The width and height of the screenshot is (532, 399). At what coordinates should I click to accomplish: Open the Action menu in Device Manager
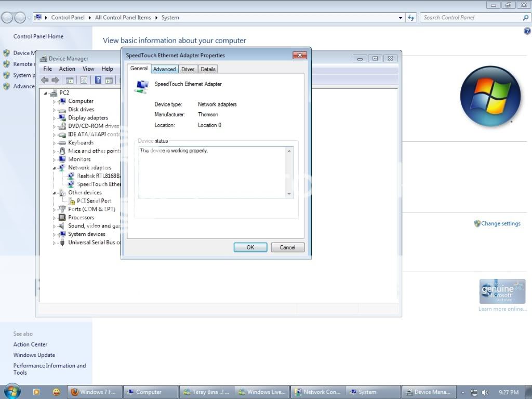click(67, 68)
